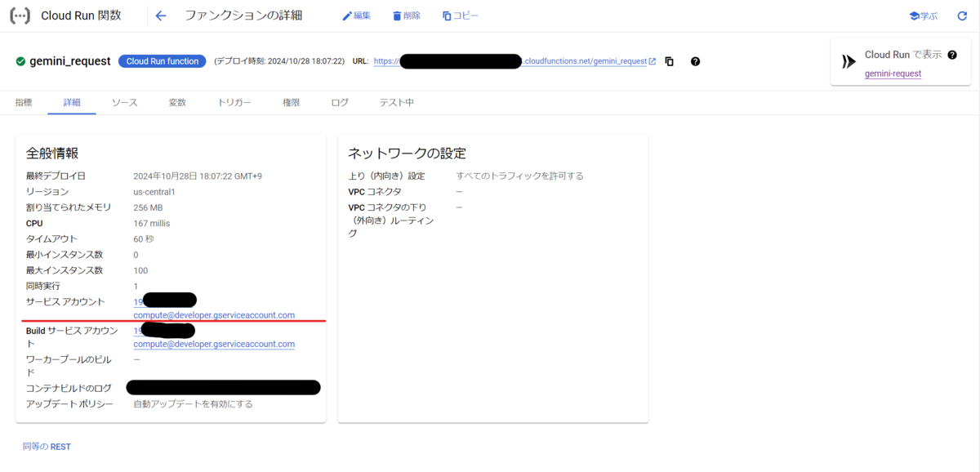The height and width of the screenshot is (472, 980).
Task: Open the トリガー tab
Action: point(234,103)
